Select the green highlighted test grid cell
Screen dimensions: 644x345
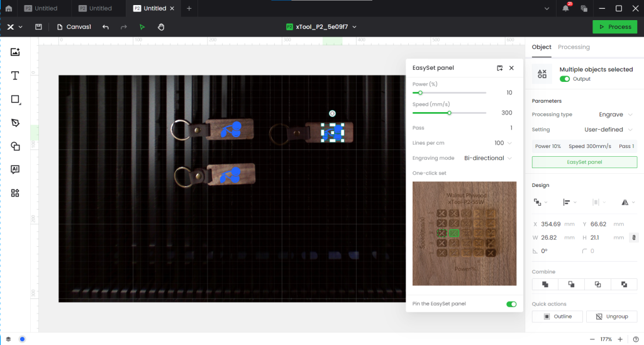point(454,233)
